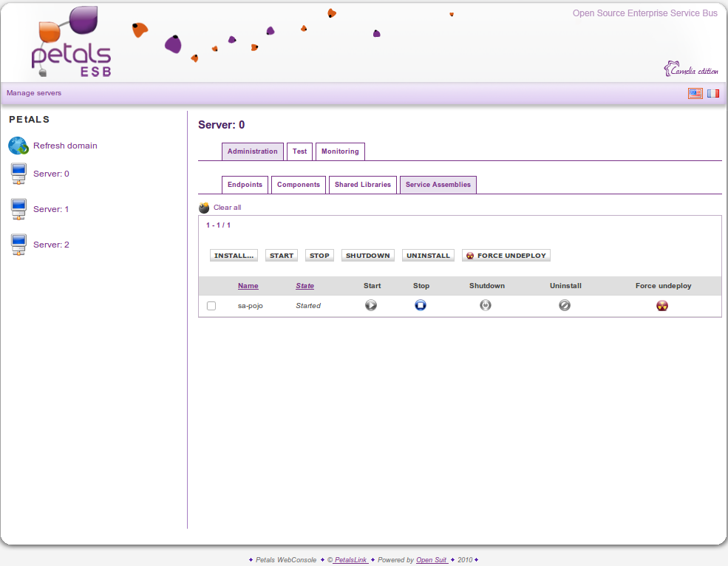Click the Stop icon in sa-pojo row

(421, 305)
